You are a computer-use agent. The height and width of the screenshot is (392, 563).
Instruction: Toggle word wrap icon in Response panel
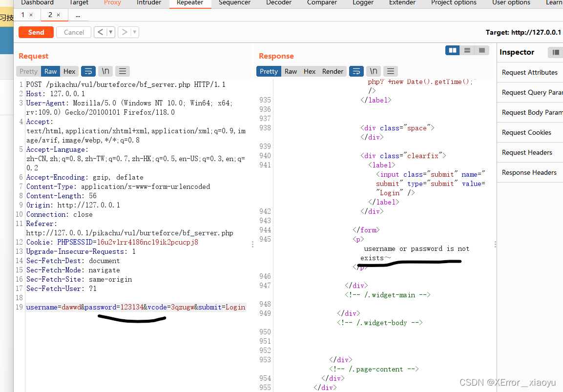(356, 71)
